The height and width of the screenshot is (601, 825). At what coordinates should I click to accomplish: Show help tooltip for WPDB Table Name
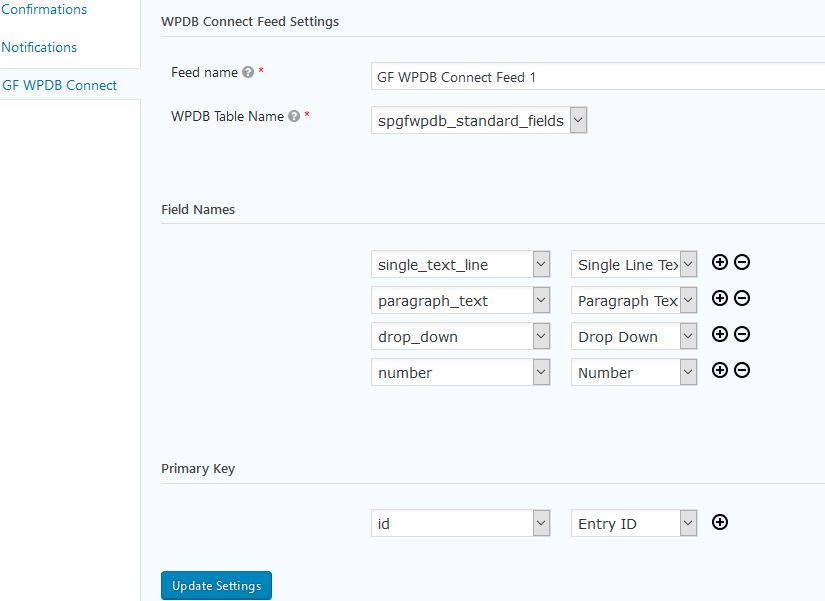click(294, 116)
